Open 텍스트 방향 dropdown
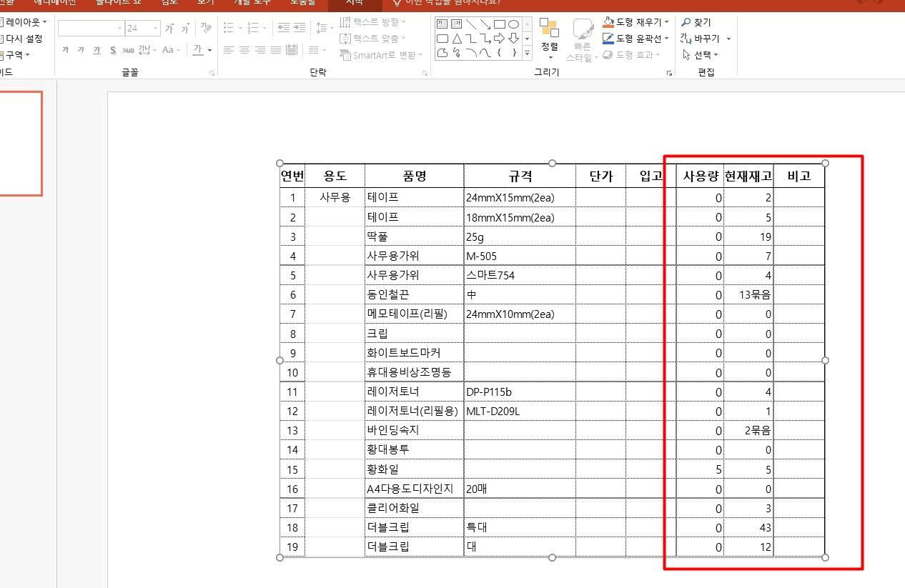 (x=372, y=22)
